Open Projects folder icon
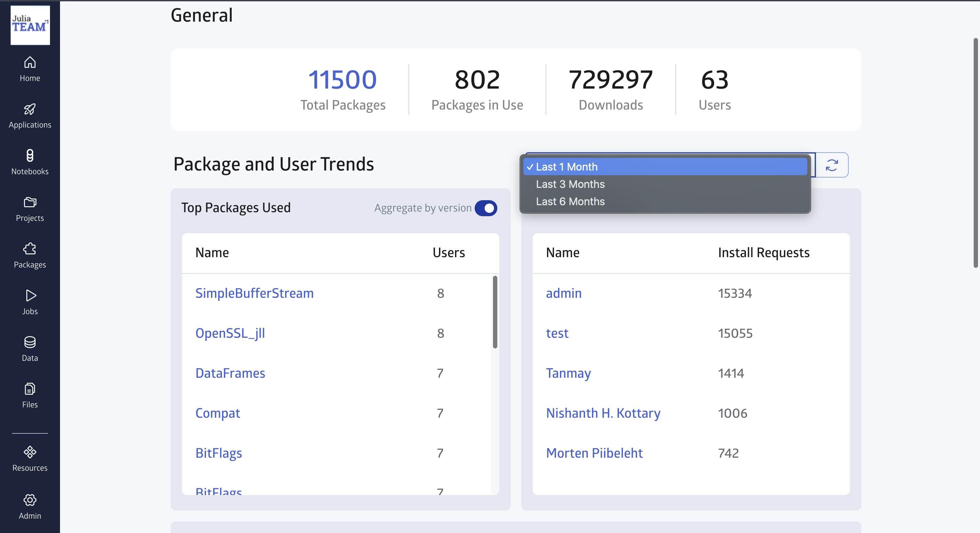 30,202
